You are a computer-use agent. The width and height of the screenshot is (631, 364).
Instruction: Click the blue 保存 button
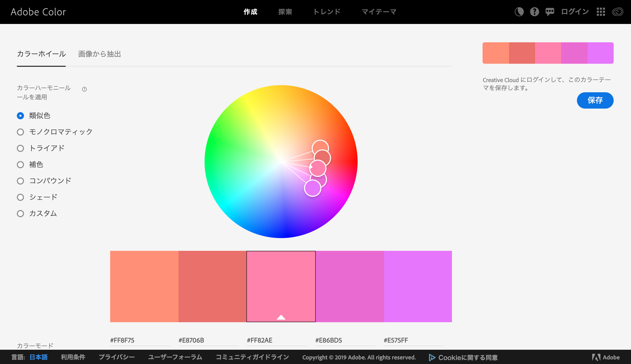click(595, 100)
